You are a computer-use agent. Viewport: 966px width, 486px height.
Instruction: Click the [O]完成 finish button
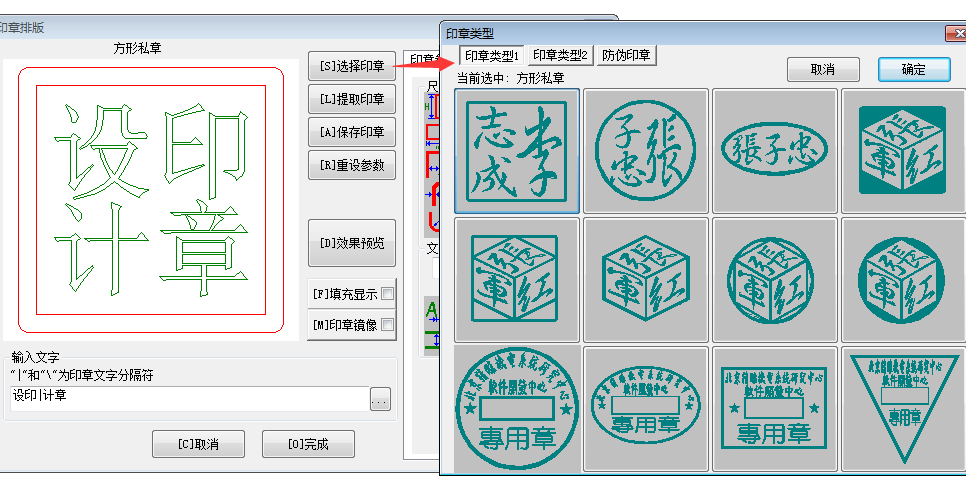(x=308, y=444)
